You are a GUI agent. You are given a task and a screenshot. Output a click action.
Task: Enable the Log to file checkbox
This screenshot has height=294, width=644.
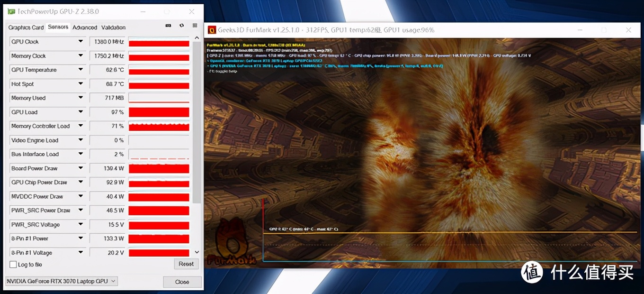(x=13, y=265)
